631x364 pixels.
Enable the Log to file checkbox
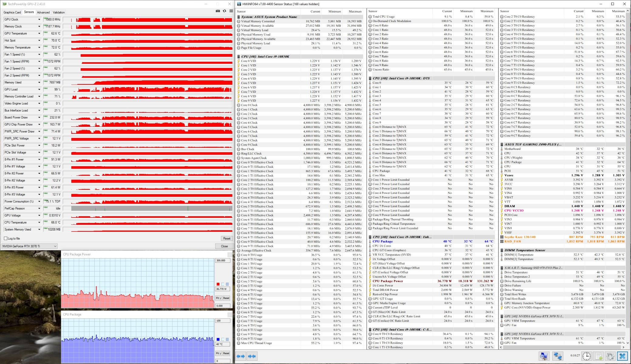coord(5,238)
